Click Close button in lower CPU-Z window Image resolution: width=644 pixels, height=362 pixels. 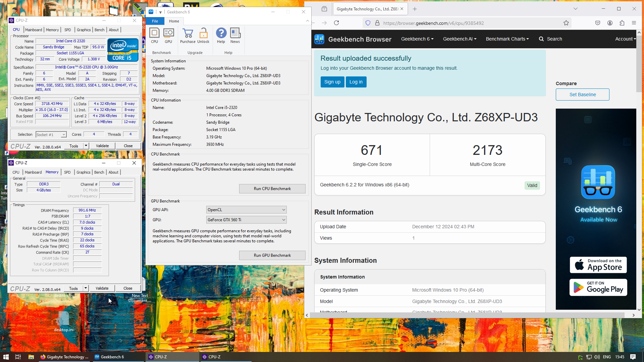128,288
